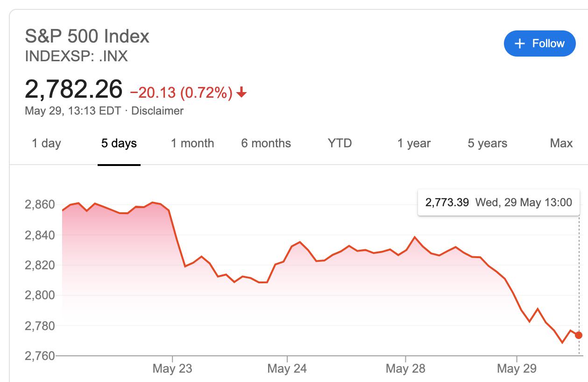
Task: Click the S&P 500 Index title
Action: pos(87,36)
